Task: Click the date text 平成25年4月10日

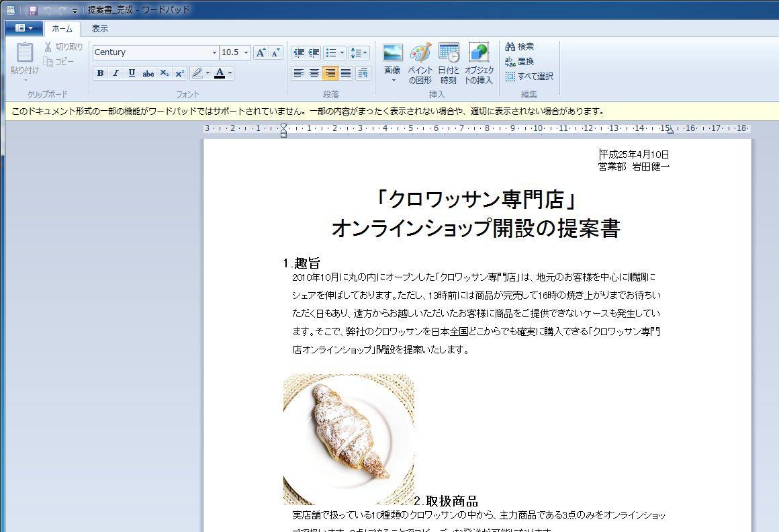Action: 635,154
